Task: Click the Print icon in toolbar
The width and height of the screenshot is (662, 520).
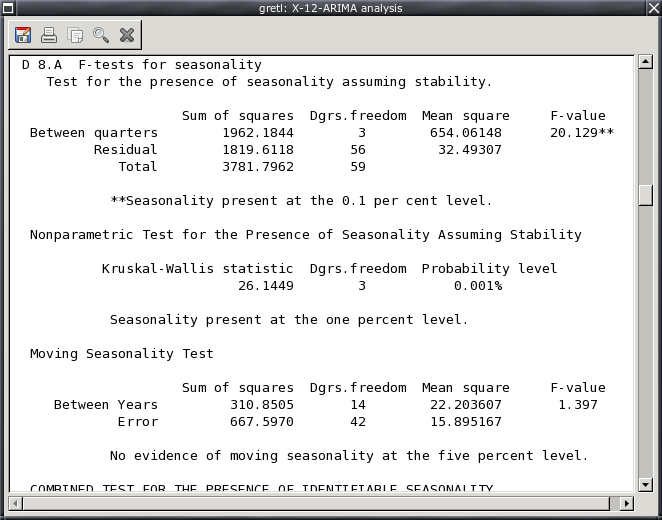Action: (x=49, y=35)
